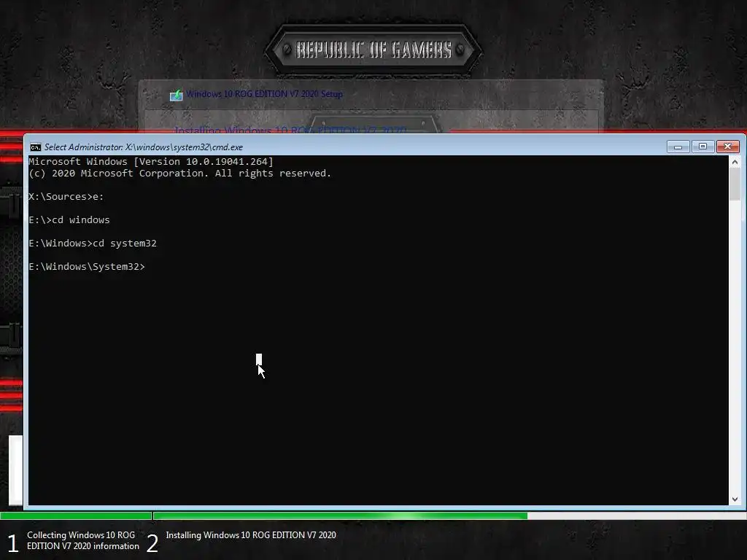Image resolution: width=747 pixels, height=560 pixels.
Task: Minimize the Administrator cmd.exe window
Action: 678,147
